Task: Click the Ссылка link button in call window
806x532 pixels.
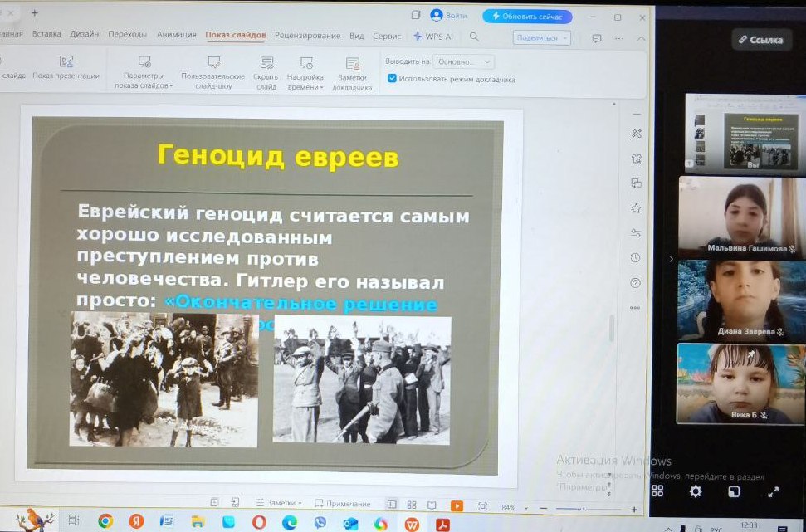Action: [x=761, y=40]
